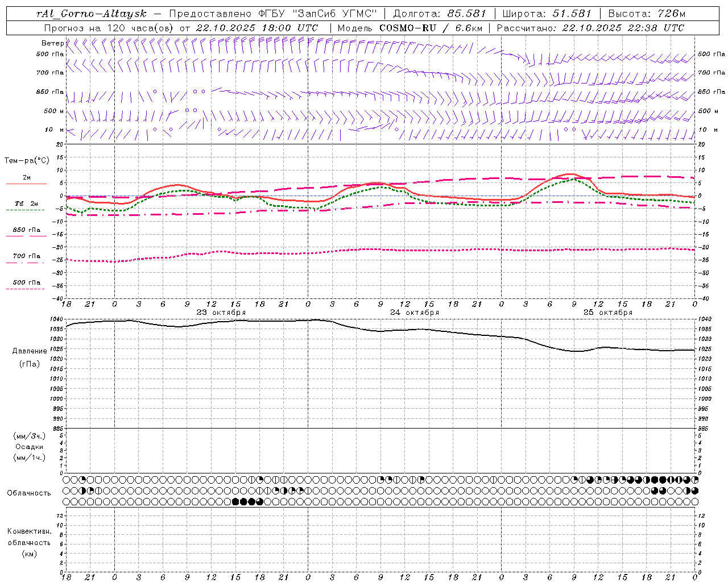The height and width of the screenshot is (582, 728).
Task: Click the 24 октября date label
Action: point(415,313)
